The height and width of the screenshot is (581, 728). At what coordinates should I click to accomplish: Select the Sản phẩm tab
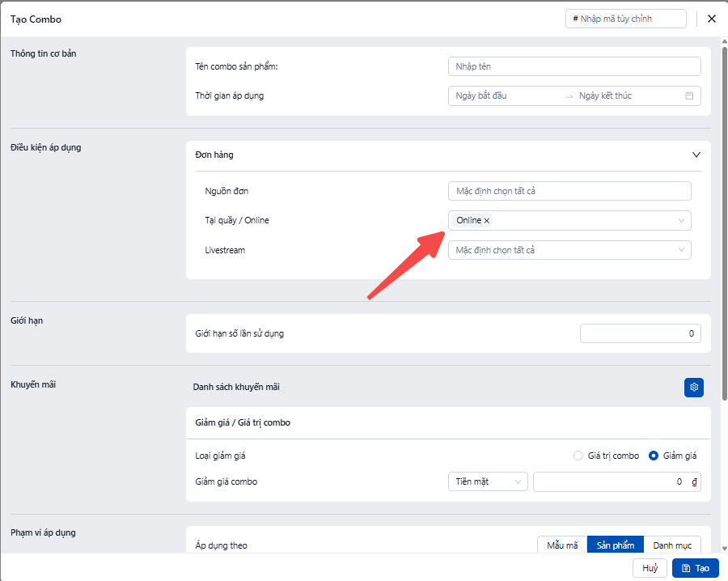coord(615,545)
